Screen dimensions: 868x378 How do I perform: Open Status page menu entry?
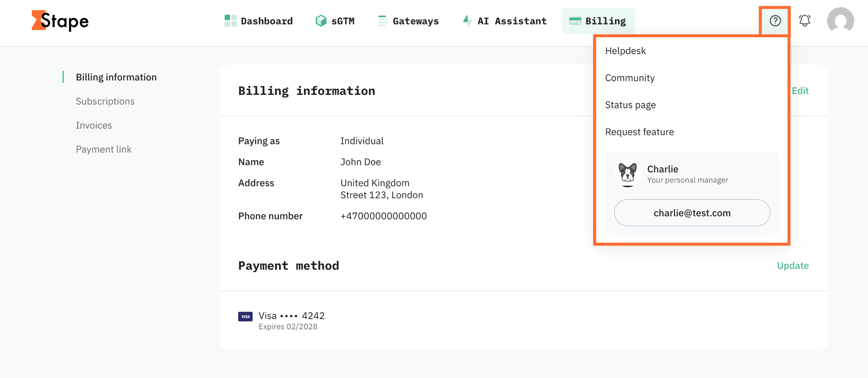pyautogui.click(x=630, y=105)
